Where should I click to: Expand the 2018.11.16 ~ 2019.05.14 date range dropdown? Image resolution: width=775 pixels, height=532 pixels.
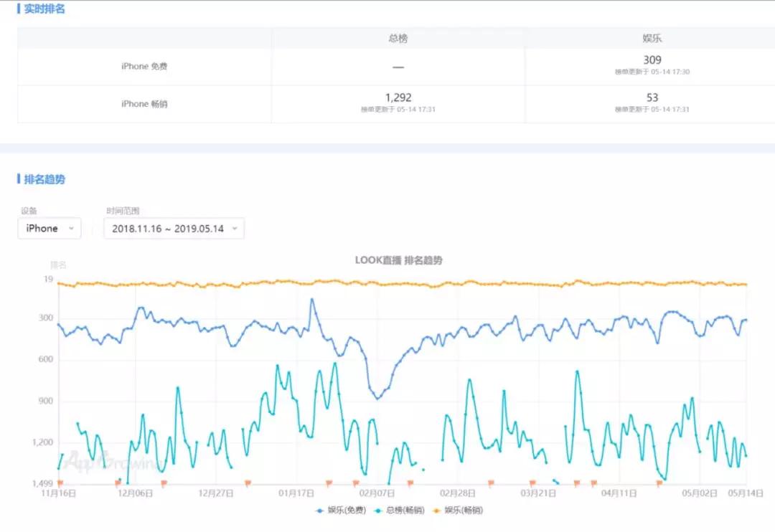pyautogui.click(x=174, y=229)
